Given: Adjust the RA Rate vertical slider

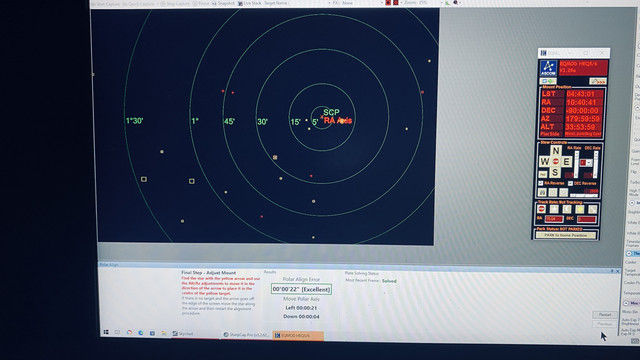Looking at the screenshot, I should coord(576,164).
